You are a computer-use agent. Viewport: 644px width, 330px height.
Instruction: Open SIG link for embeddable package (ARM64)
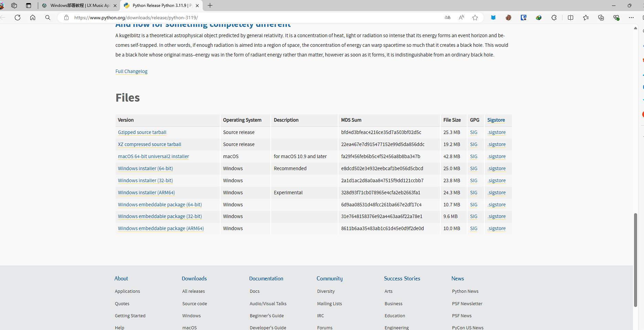pyautogui.click(x=474, y=228)
